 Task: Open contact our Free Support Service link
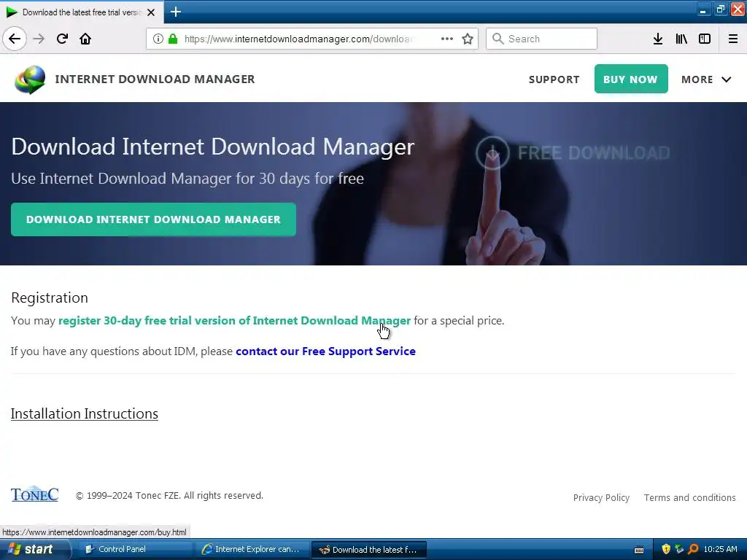point(325,351)
